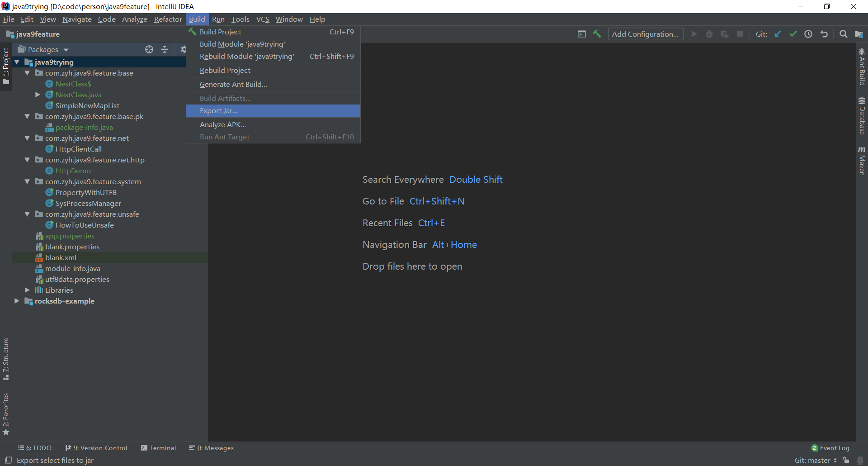Open Search Everywhere with the magnifier icon
Screen dimensions: 868x466
(x=844, y=34)
